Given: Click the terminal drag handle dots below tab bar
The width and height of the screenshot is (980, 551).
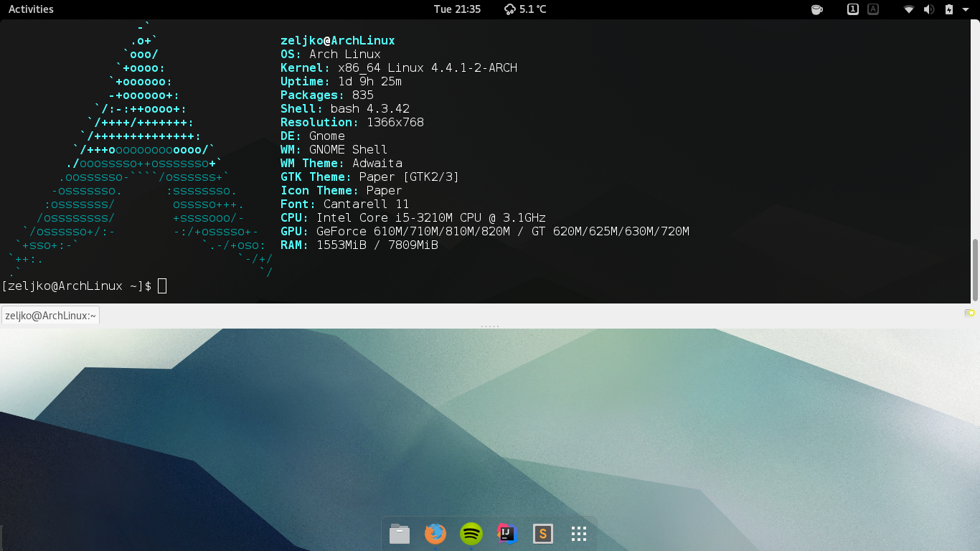Looking at the screenshot, I should coord(490,326).
